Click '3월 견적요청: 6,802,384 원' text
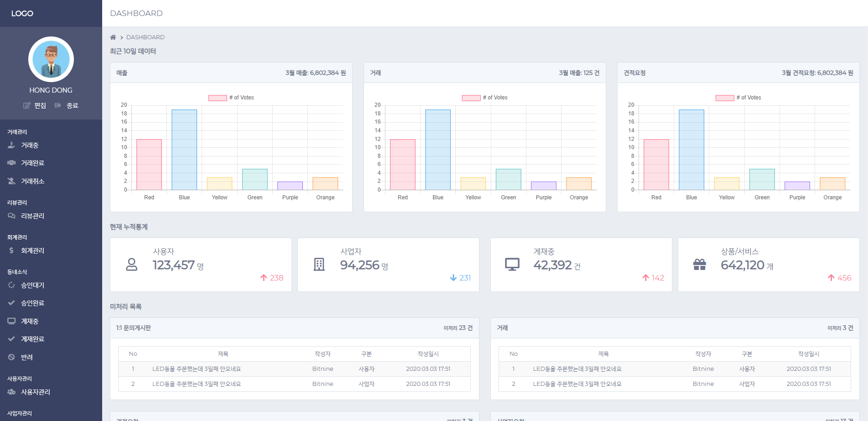This screenshot has width=868, height=421. [817, 73]
